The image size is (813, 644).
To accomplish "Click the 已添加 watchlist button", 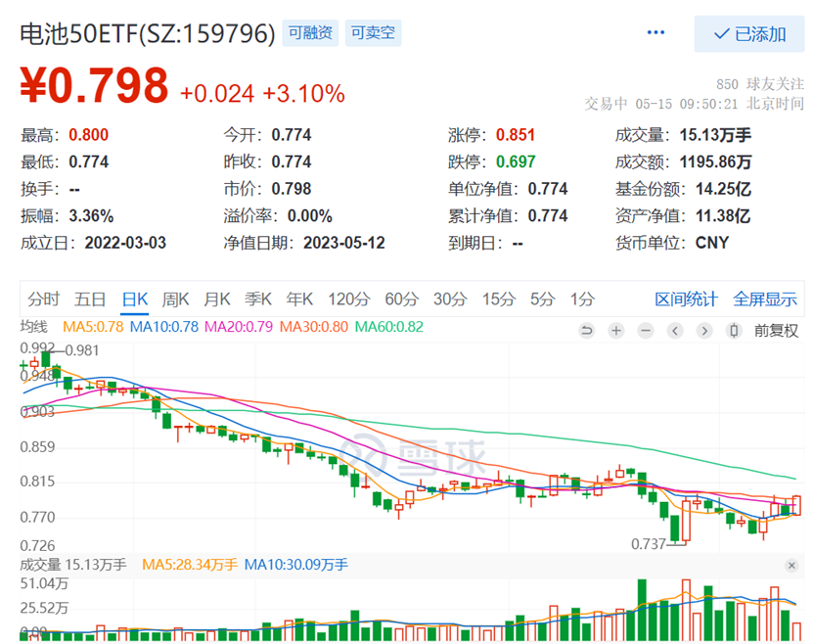I will (x=749, y=34).
